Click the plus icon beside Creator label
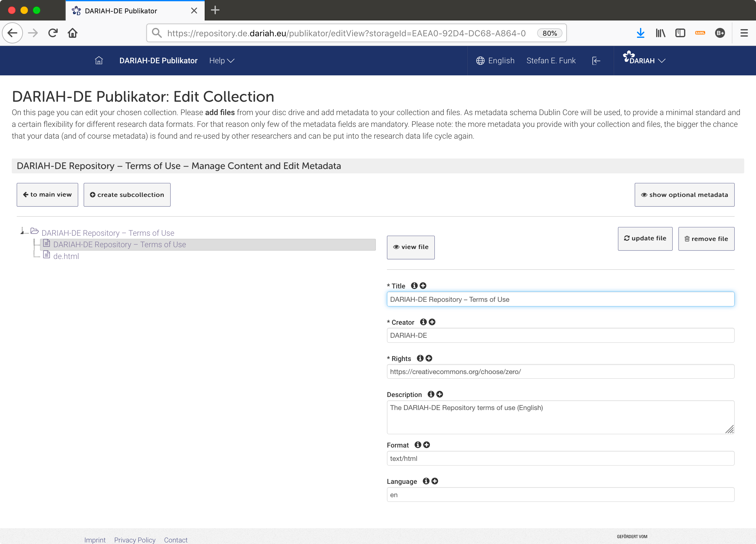The width and height of the screenshot is (756, 544). point(432,322)
